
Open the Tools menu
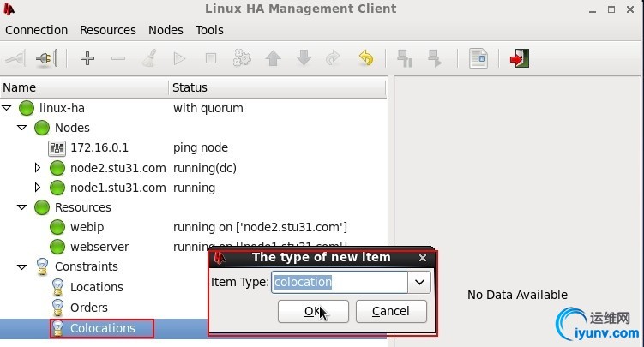pos(209,30)
